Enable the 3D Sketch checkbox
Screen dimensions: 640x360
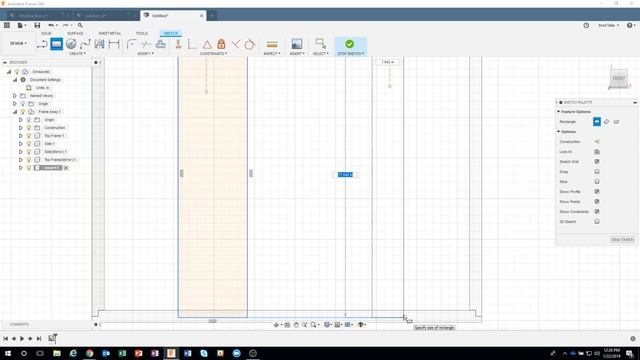click(x=597, y=222)
